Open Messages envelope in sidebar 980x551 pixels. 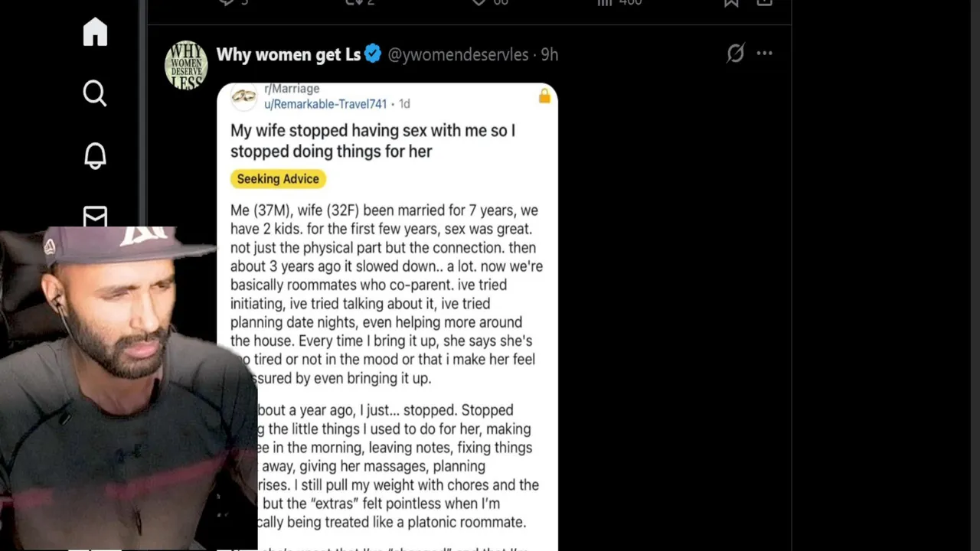pos(95,217)
